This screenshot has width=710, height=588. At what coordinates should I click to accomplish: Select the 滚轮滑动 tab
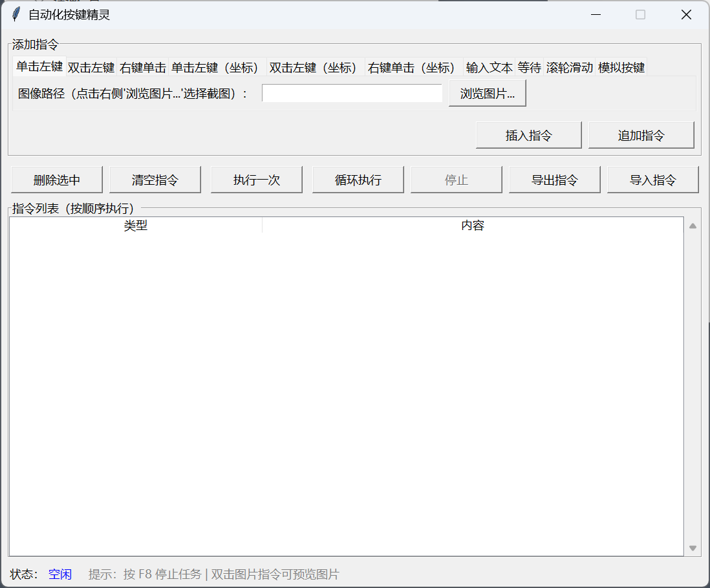click(568, 67)
